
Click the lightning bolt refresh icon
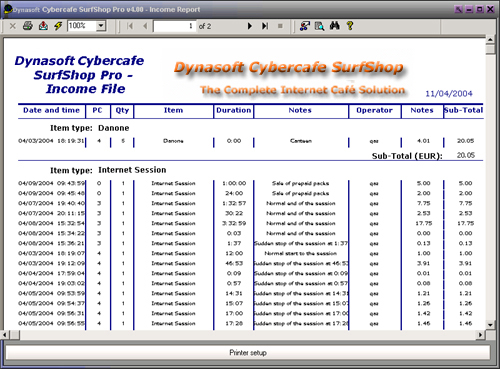[58, 26]
